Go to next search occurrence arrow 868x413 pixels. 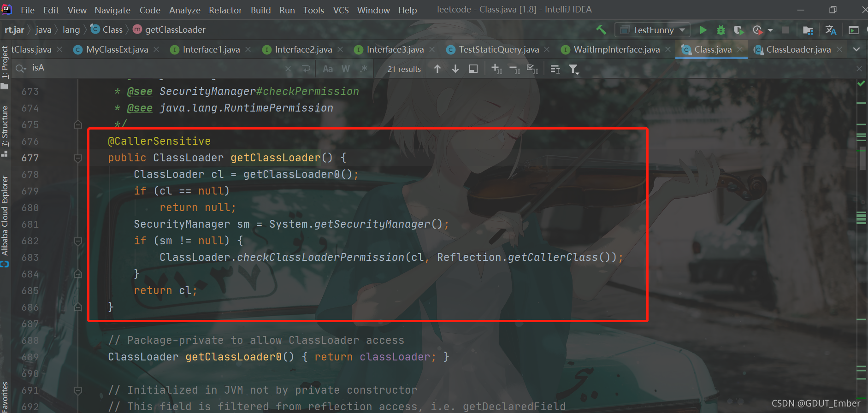pyautogui.click(x=455, y=69)
